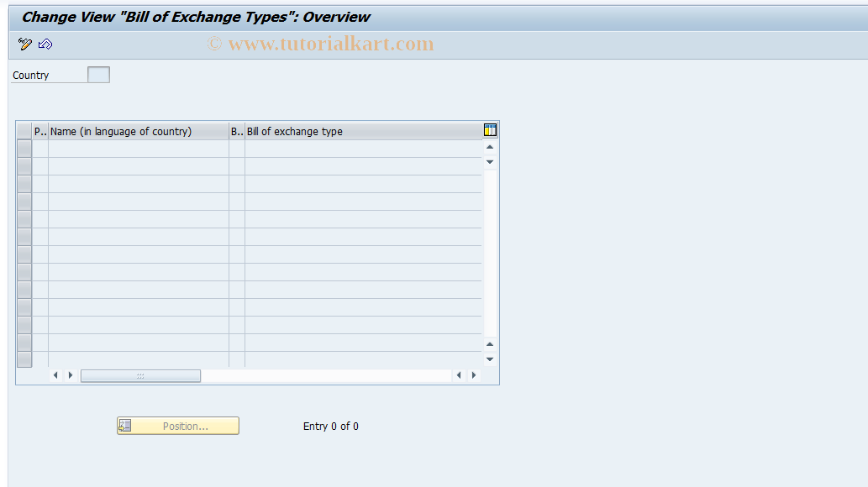Select the 'Bill of exchange type' column header
Screen dimensions: 868x487
click(x=363, y=131)
